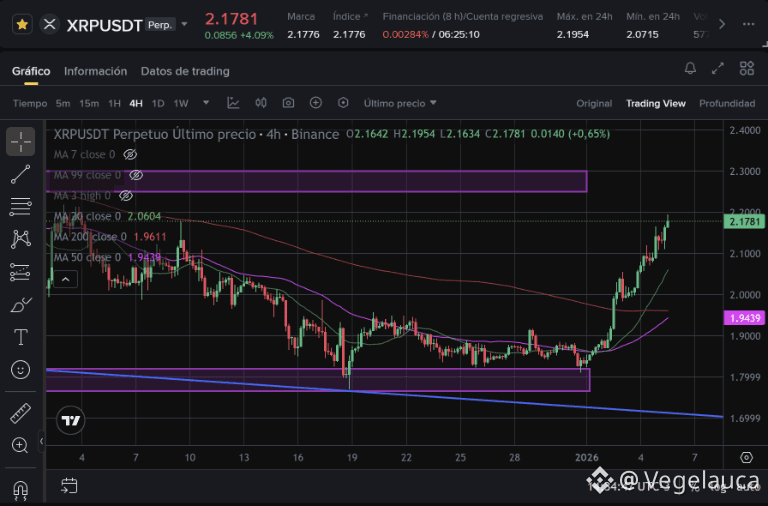Toggle the favorite star for XRPUSDT
This screenshot has height=506, width=768.
coord(22,24)
